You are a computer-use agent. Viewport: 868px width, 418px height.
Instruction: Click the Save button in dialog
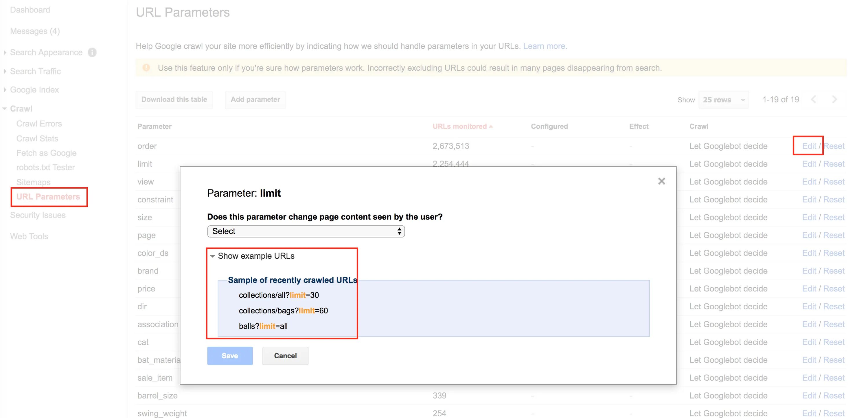230,356
